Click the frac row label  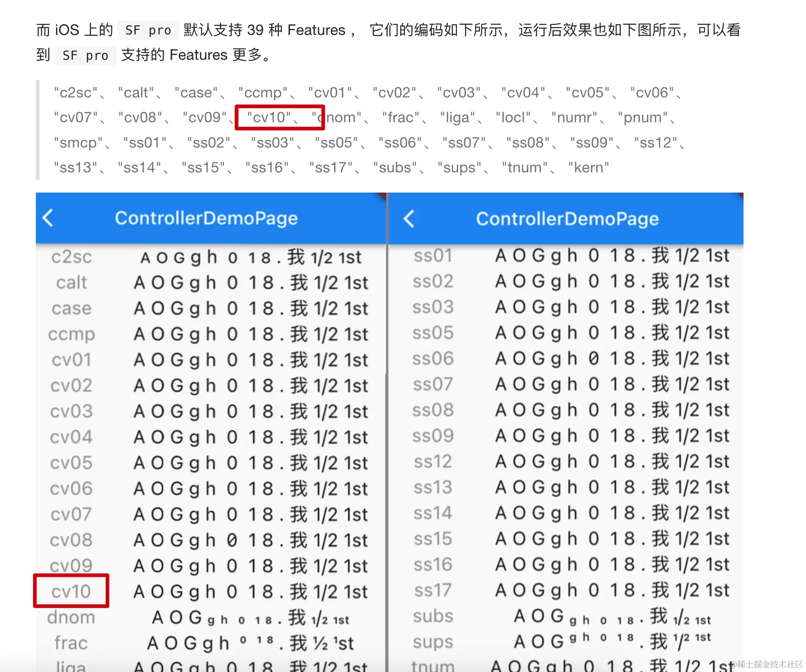(71, 643)
